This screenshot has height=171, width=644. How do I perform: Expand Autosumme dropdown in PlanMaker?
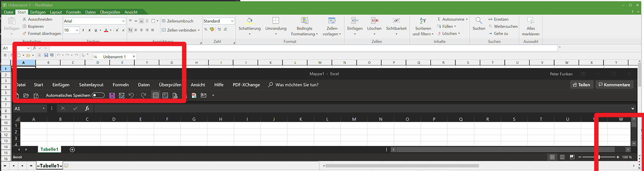(467, 20)
